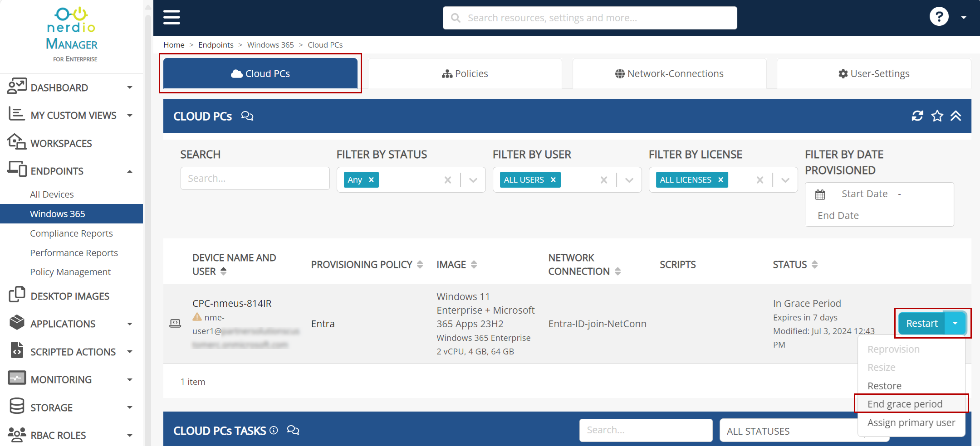Go to Home breadcrumb link

coord(174,45)
